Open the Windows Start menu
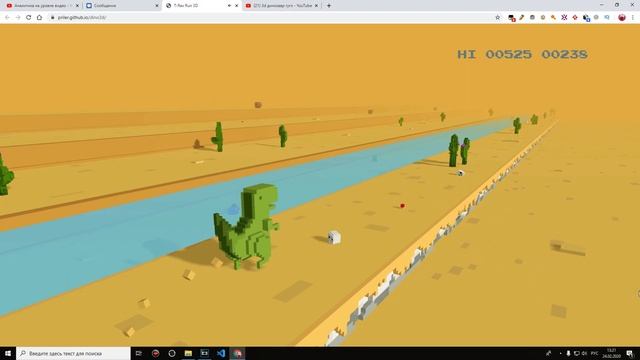This screenshot has width=640, height=360. tap(8, 353)
